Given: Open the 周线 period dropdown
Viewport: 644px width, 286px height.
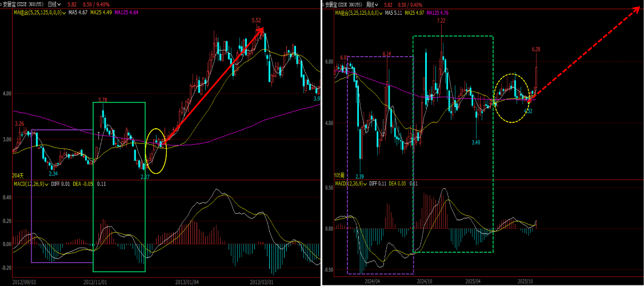Looking at the screenshot, I should point(373,5).
